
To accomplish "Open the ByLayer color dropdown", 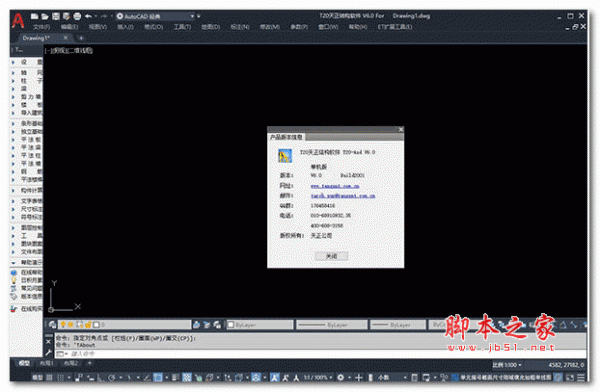I will click(260, 325).
